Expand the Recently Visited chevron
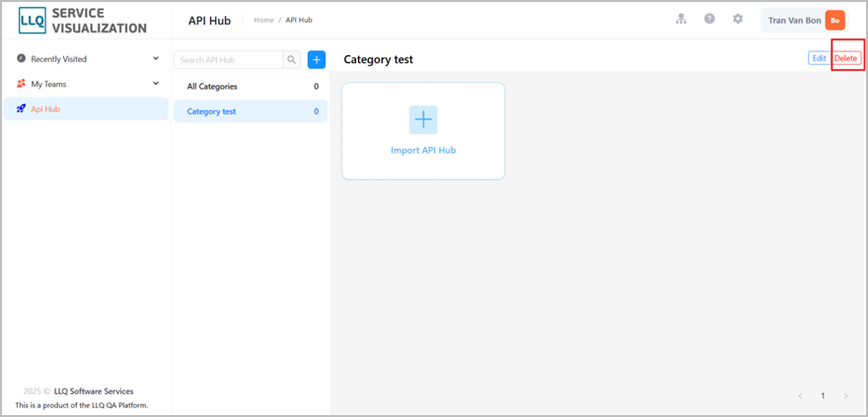868x417 pixels. (156, 58)
